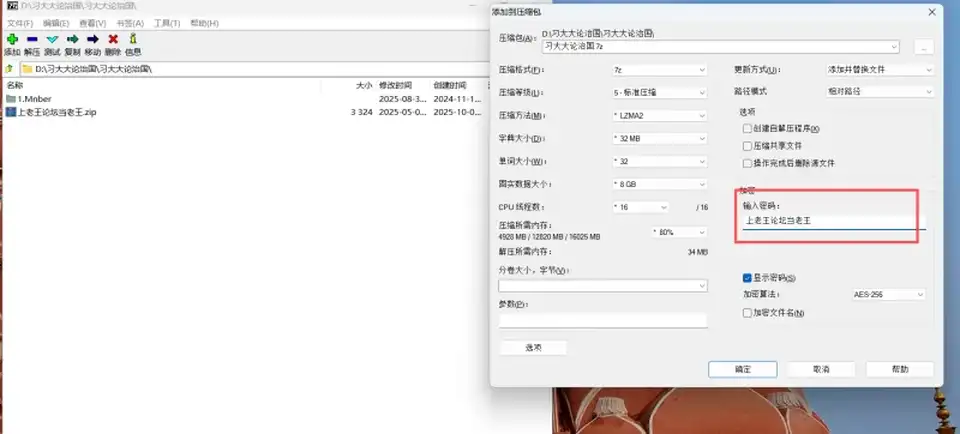Screen dimensions: 960x434
Task: Open the 路径模式 dropdown showing 相对路径
Action: pyautogui.click(x=879, y=92)
